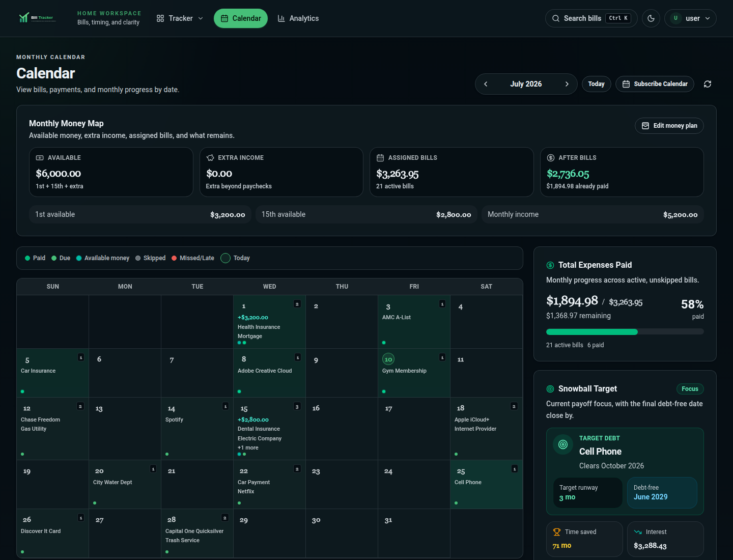This screenshot has height=560, width=733.
Task: Expand '+1 more' bills on the 15th
Action: (248, 447)
